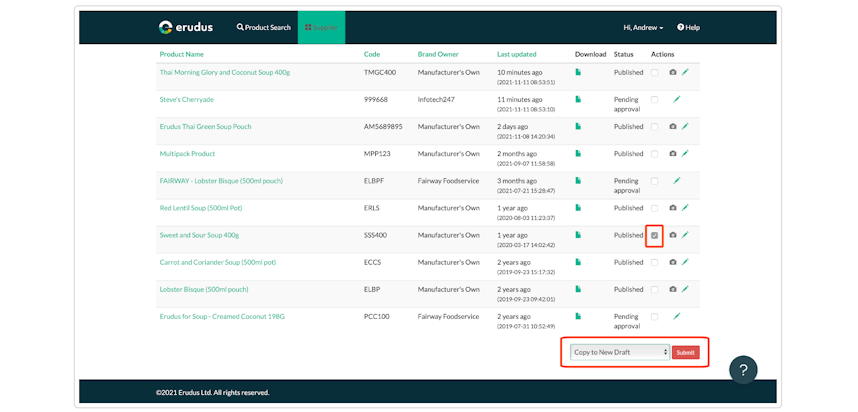Viewport: 858px width, 412px height.
Task: Open the Steve's Cherryade product link
Action: (x=187, y=100)
